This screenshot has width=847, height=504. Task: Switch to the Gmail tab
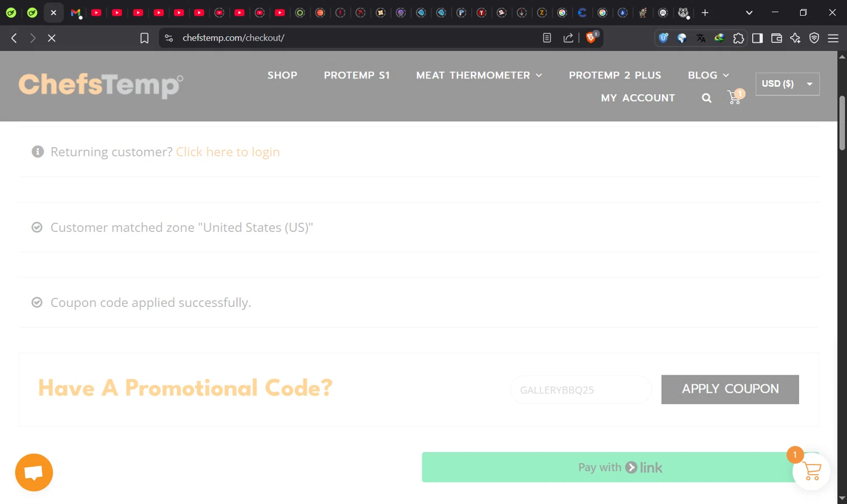click(x=75, y=12)
